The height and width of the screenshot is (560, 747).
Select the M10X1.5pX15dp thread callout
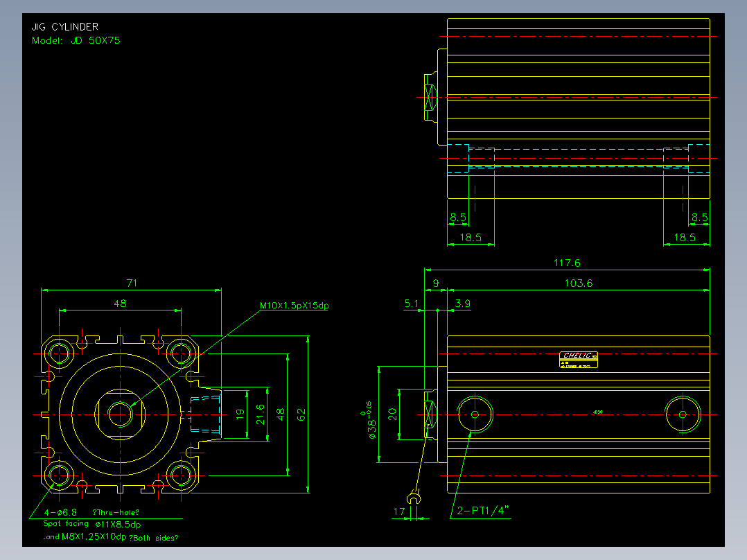tap(294, 306)
